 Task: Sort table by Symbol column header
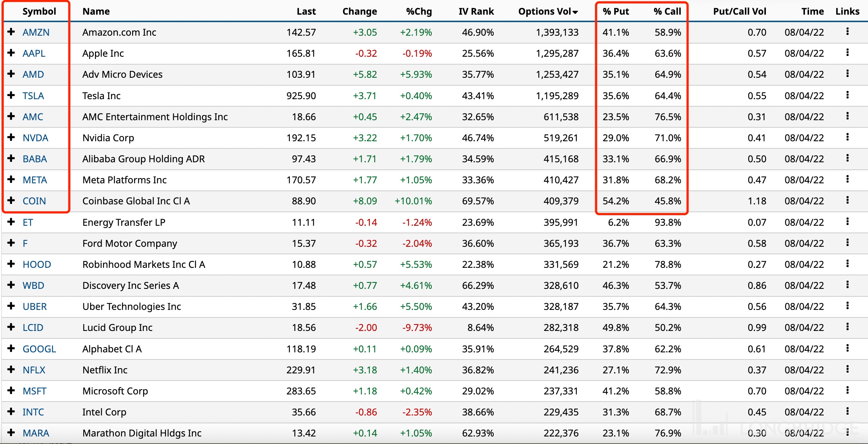39,11
